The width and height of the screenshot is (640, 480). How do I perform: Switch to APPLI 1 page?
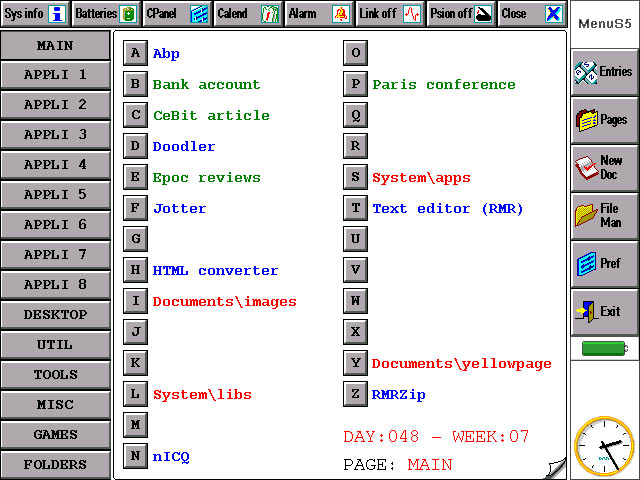click(x=55, y=75)
